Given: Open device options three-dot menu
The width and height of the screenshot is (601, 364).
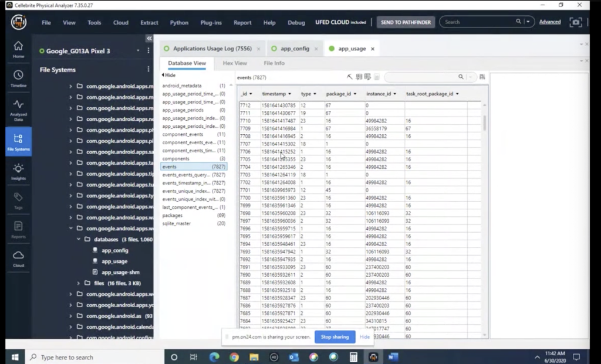Looking at the screenshot, I should pos(148,50).
